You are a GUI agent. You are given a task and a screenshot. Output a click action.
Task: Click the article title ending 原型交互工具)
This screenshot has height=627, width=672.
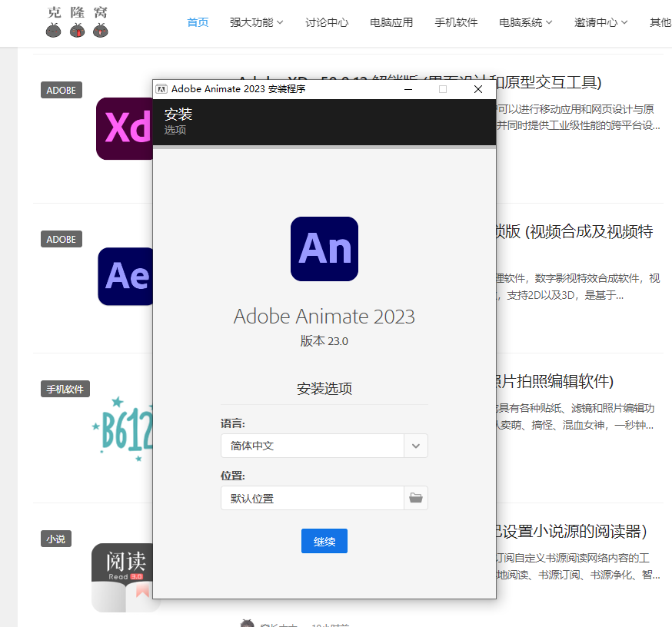[x=548, y=82]
